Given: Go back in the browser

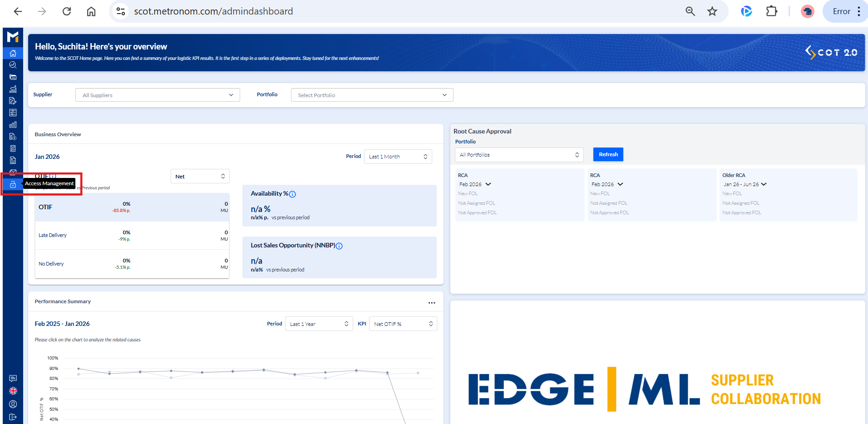Looking at the screenshot, I should tap(18, 11).
